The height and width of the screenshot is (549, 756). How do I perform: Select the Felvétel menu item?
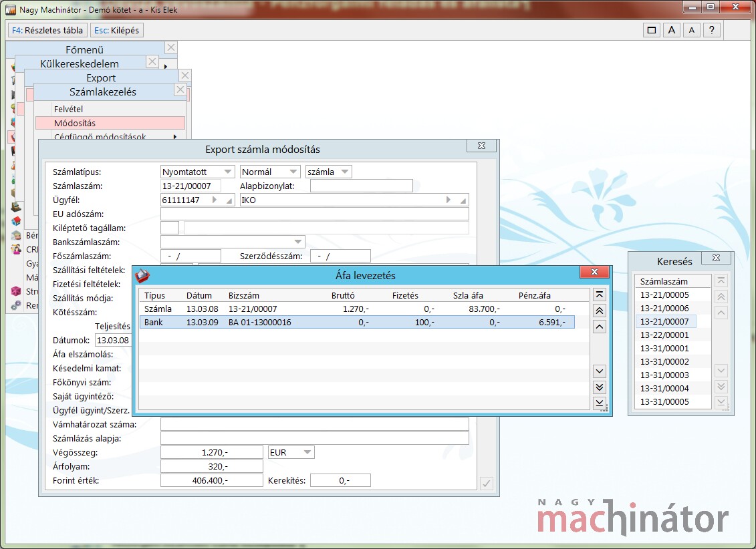(x=68, y=109)
